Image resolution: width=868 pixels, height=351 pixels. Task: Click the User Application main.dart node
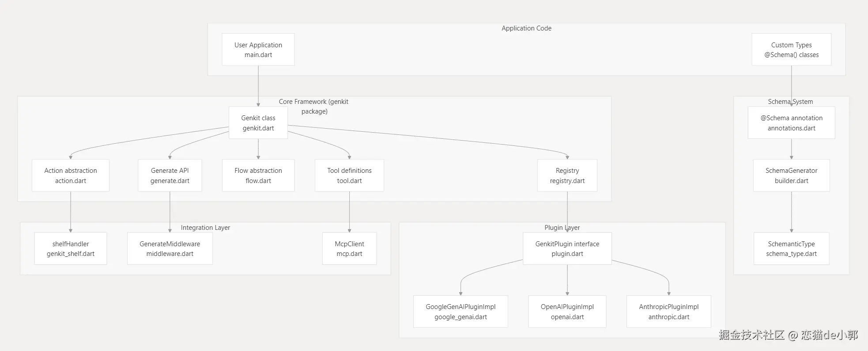pos(258,50)
